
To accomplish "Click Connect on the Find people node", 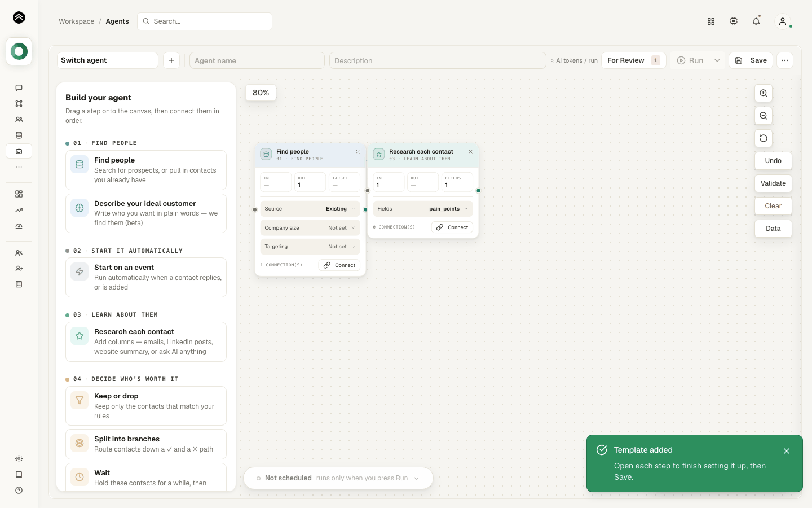I will [x=339, y=265].
